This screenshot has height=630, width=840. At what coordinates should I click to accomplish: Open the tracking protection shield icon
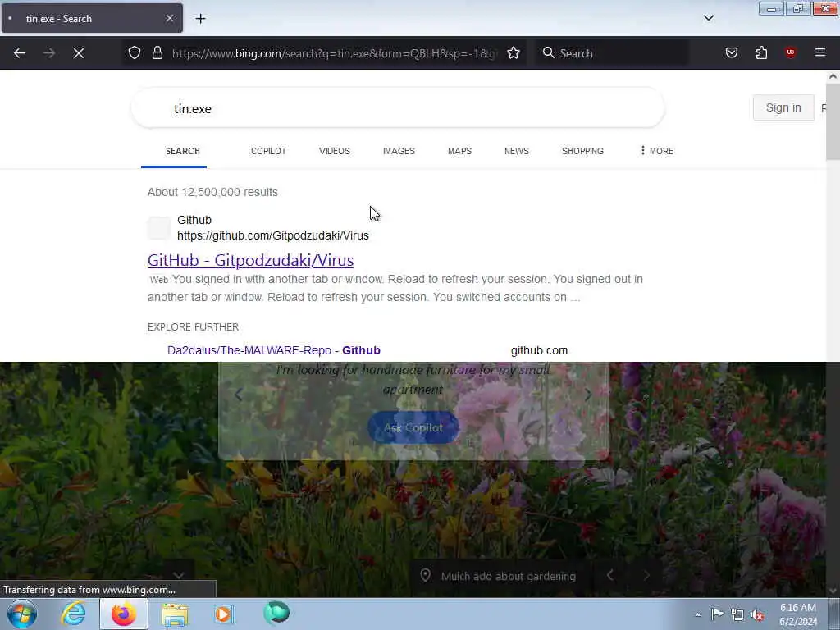135,52
